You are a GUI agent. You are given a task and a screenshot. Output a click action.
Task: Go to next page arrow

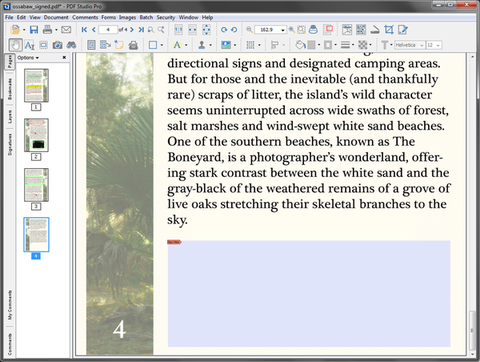[132, 30]
